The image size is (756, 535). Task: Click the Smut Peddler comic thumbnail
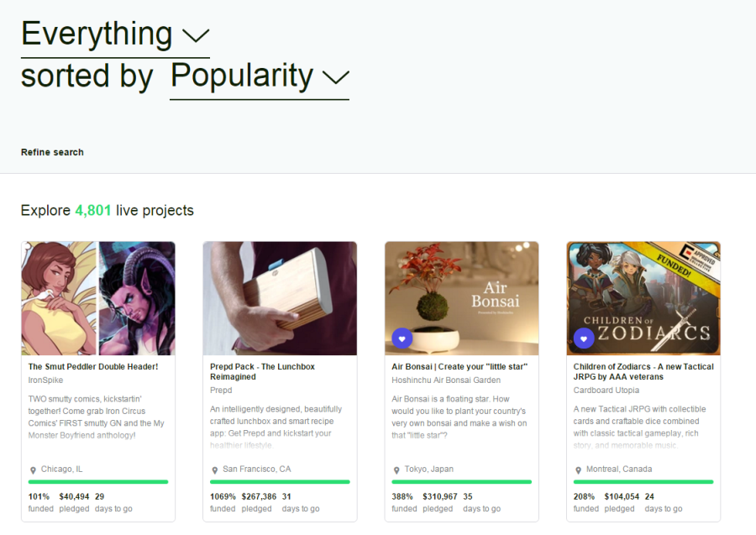point(98,298)
